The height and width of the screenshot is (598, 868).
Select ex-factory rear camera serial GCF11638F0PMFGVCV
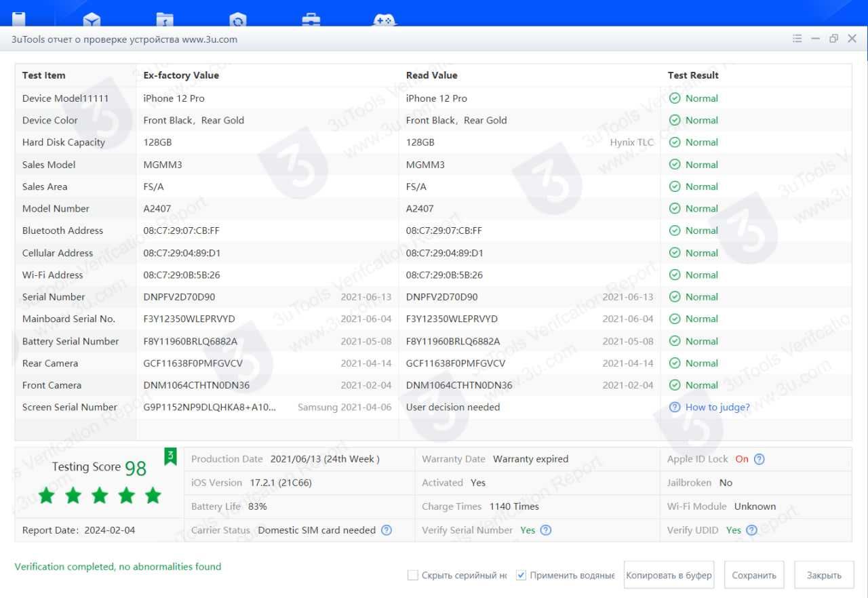click(193, 363)
